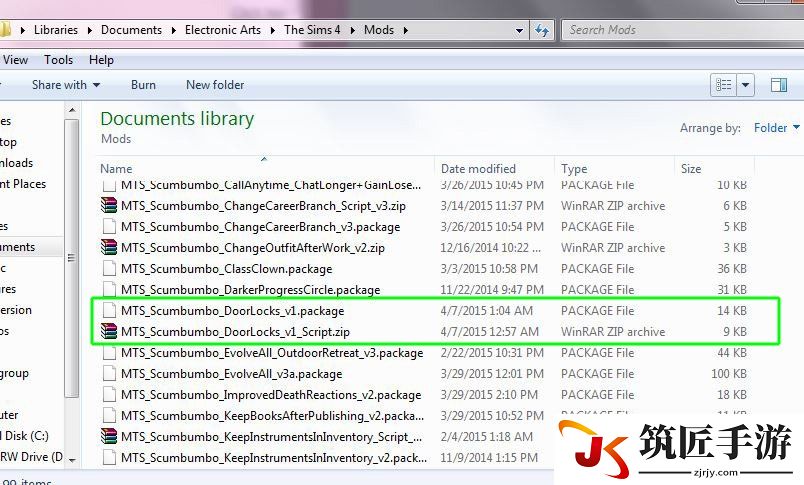804x485 pixels.
Task: Click the KeepBooksAfterPublishing_v2 file icon
Action: pos(109,416)
